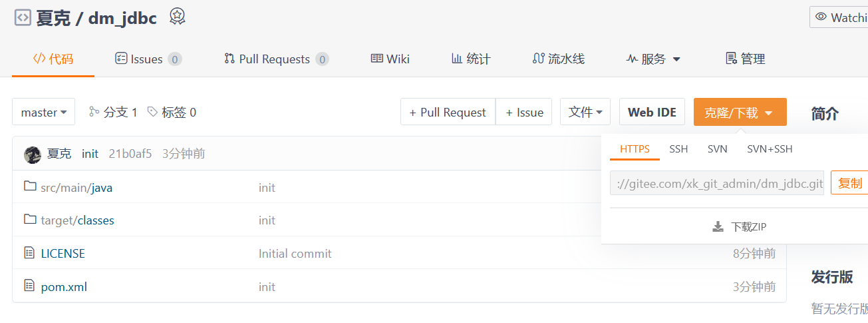This screenshot has width=868, height=323.
Task: Click the download icon beside 下载ZIP
Action: tap(718, 226)
